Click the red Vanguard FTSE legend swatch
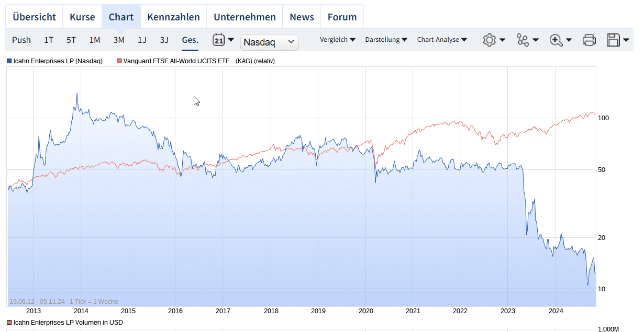Image resolution: width=644 pixels, height=332 pixels. [x=119, y=61]
